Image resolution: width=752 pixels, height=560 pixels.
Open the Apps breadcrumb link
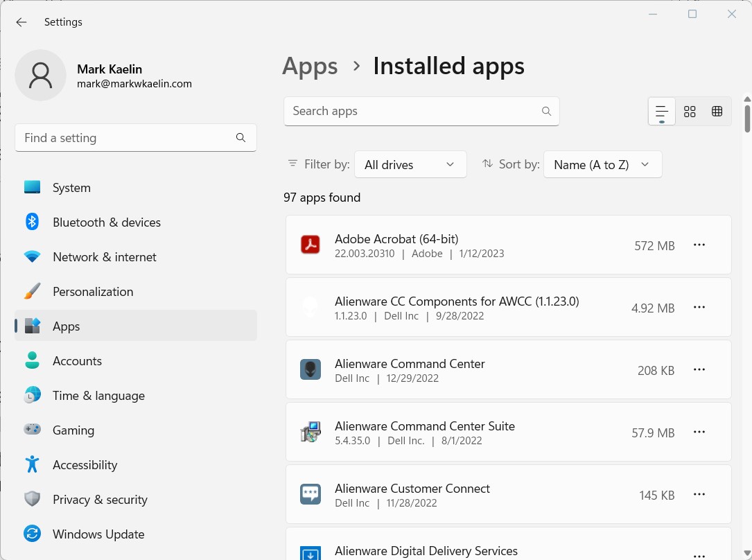(310, 66)
